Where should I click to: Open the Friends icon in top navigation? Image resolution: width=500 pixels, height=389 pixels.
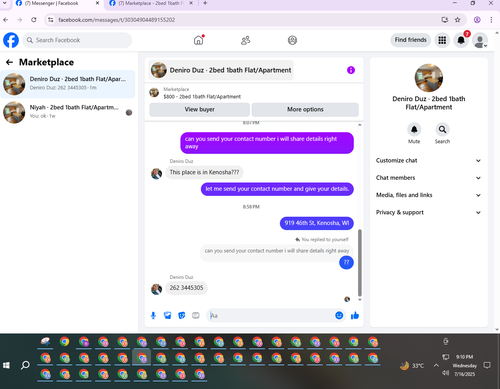click(x=246, y=40)
